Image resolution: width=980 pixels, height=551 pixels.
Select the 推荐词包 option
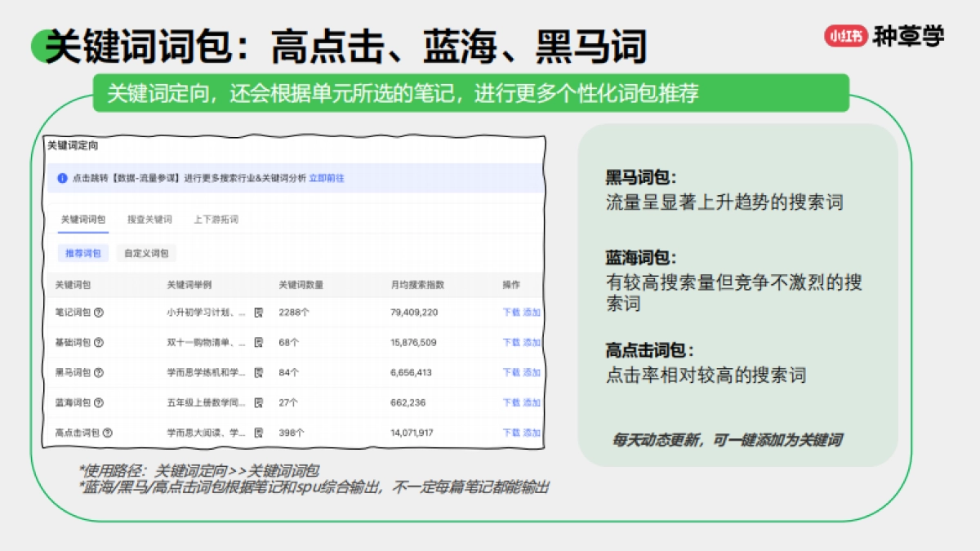[82, 253]
